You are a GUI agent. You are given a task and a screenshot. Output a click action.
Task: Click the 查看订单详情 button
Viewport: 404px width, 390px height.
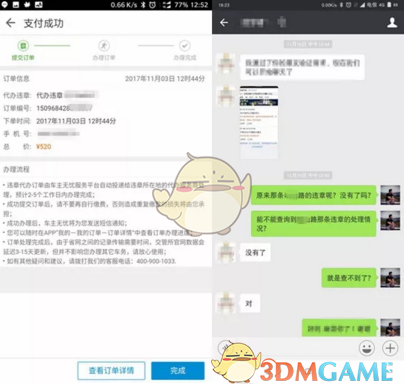pos(111,371)
